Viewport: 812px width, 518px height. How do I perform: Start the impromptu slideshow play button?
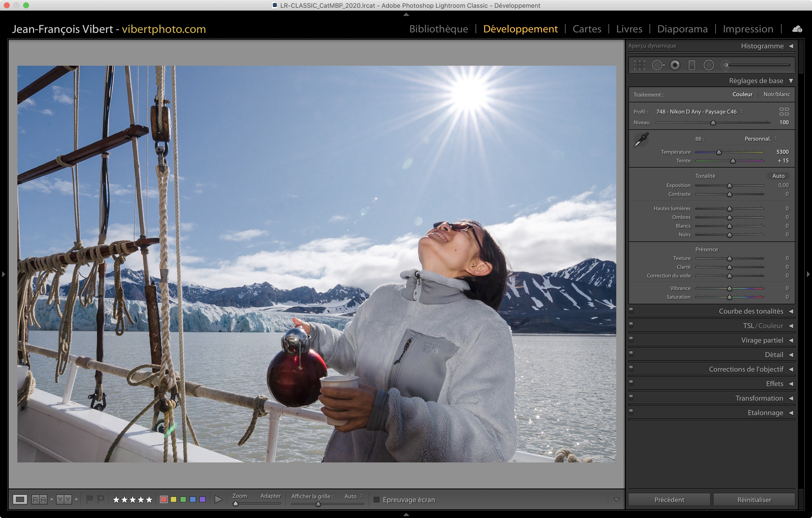click(x=218, y=499)
